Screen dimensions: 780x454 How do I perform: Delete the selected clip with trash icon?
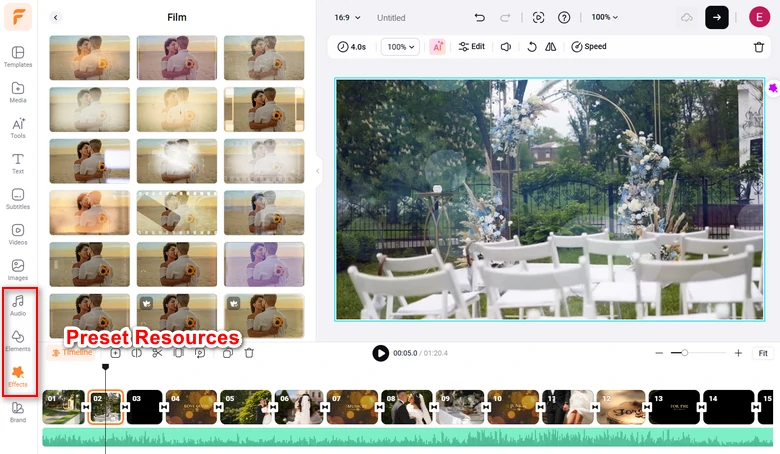tap(759, 47)
